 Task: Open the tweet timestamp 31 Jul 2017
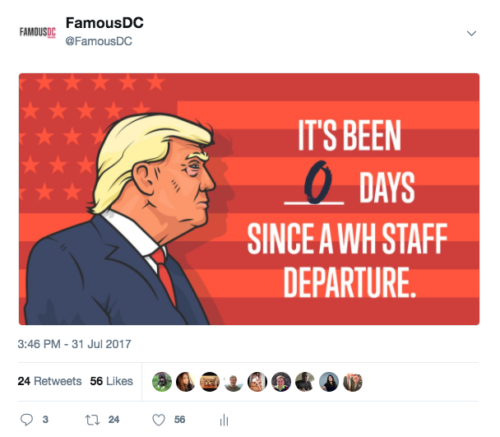(74, 344)
